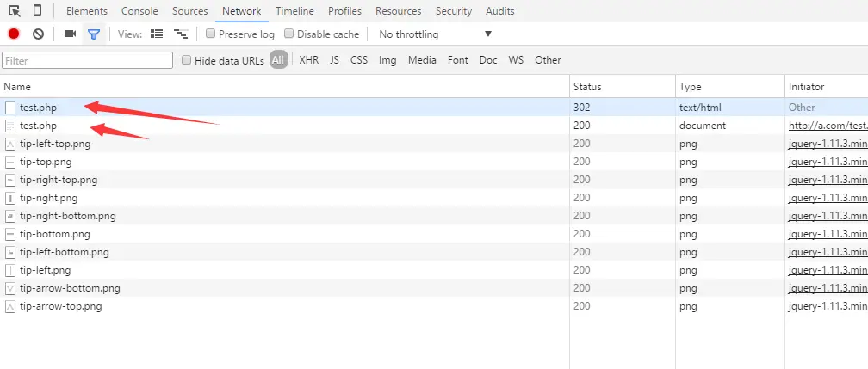Activate the inspect element picker icon
Screen dimensions: 868x369
tap(15, 10)
